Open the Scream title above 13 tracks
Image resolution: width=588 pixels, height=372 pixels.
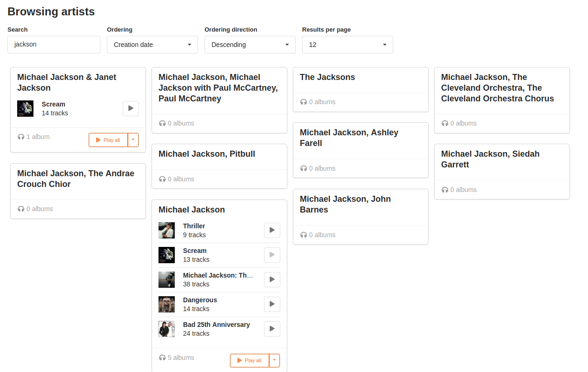coord(195,251)
